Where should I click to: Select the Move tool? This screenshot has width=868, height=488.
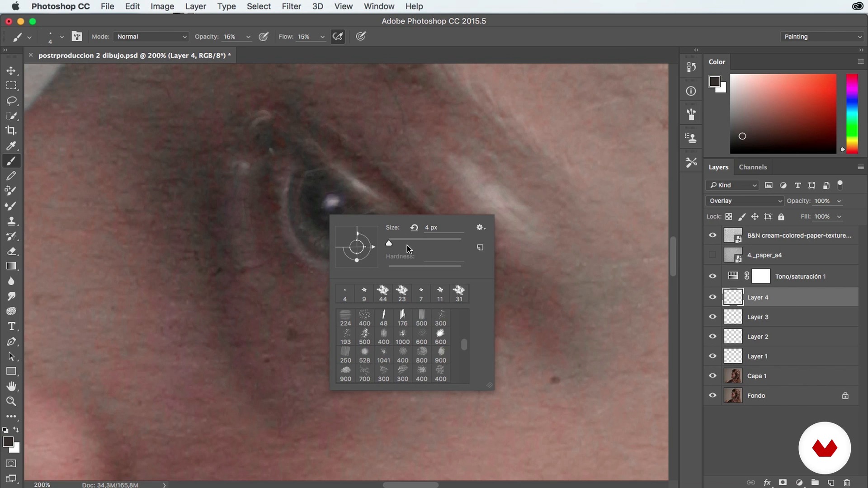click(11, 71)
